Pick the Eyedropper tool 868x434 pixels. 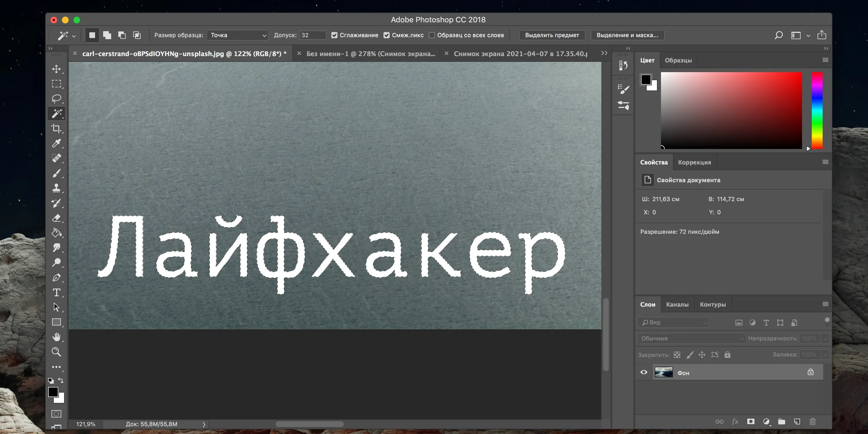click(x=56, y=143)
